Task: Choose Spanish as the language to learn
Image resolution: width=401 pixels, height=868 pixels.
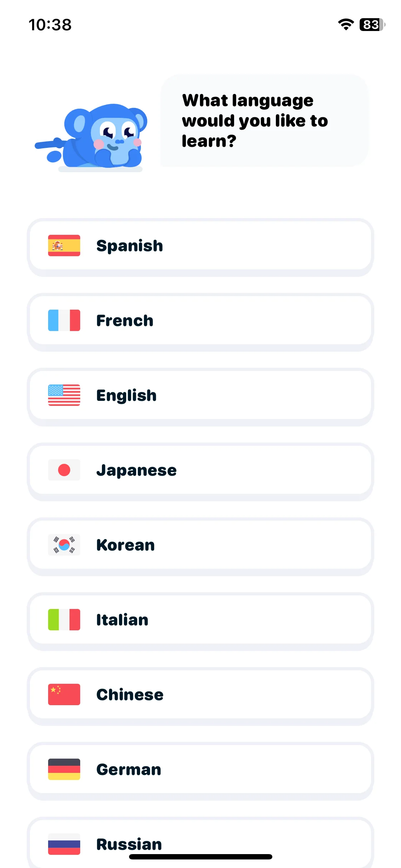Action: (x=200, y=247)
